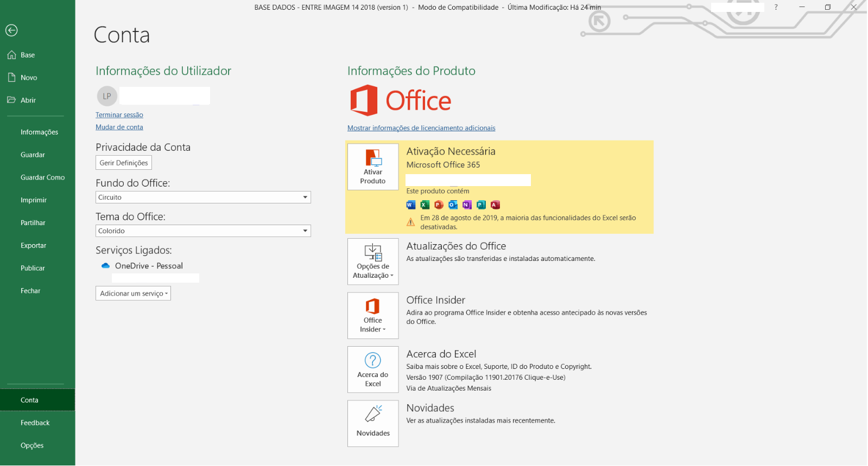
Task: Expand the Office Insider button menu
Action: pos(373,316)
